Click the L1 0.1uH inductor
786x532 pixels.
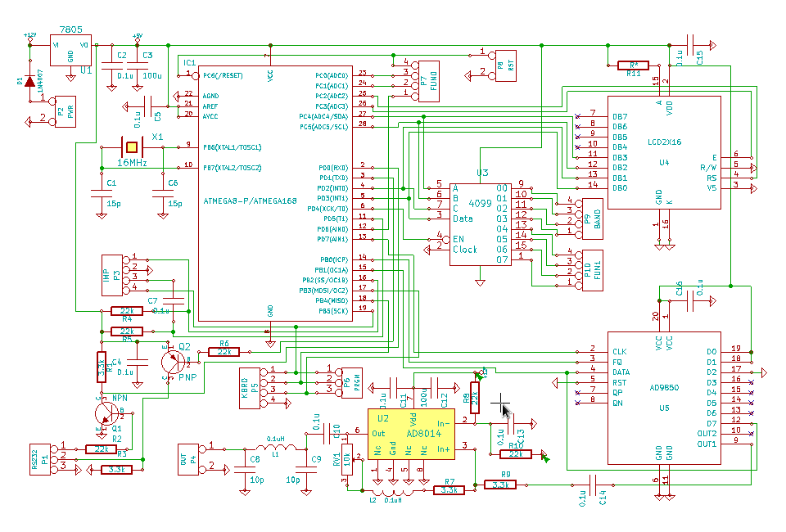[272, 449]
